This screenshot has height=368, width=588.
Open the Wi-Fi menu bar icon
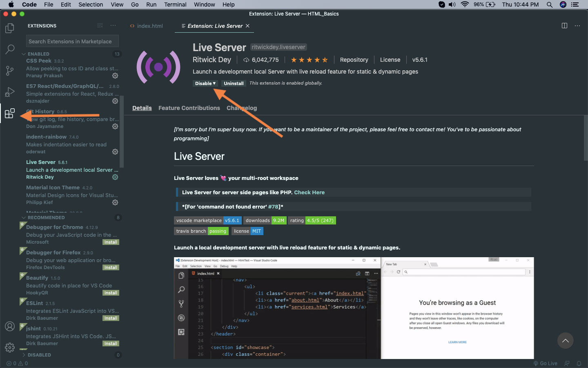tap(465, 4)
